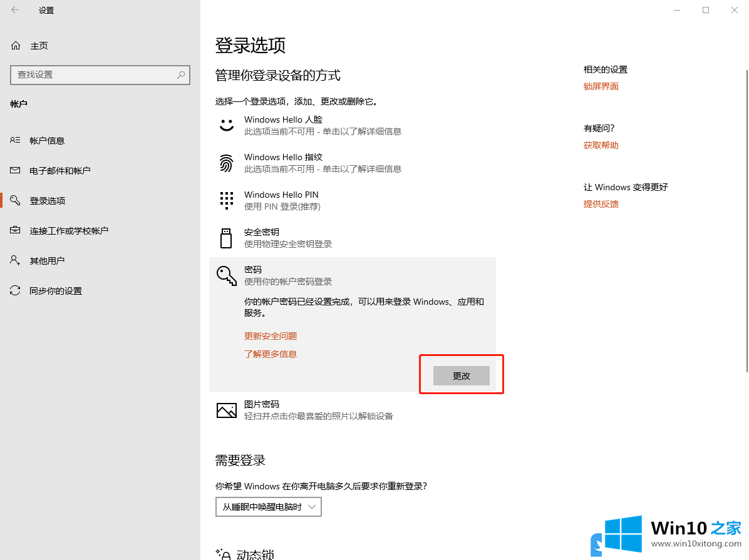Click the envelope icon for 电子邮件和帐户

click(x=15, y=170)
